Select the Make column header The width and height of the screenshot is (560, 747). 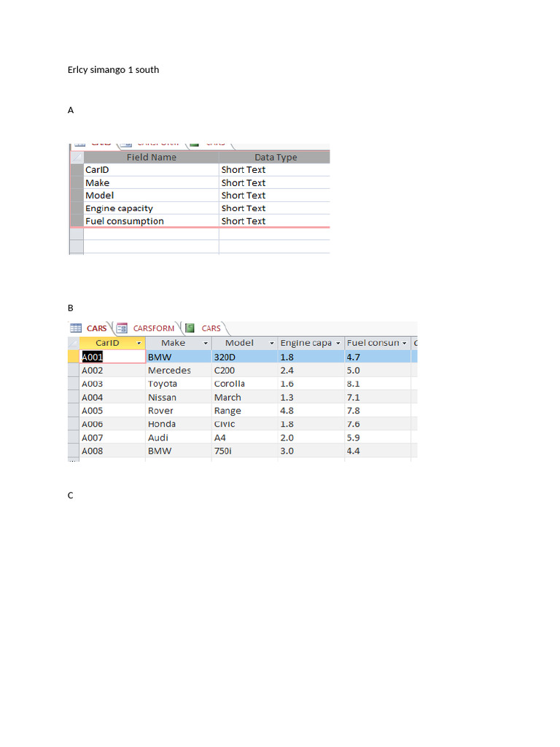[179, 343]
